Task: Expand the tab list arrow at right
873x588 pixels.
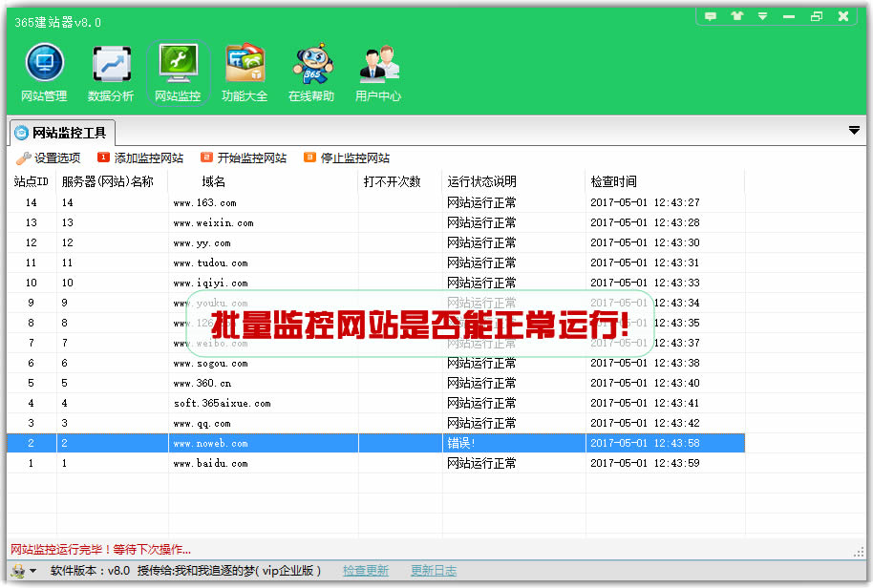Action: (854, 130)
